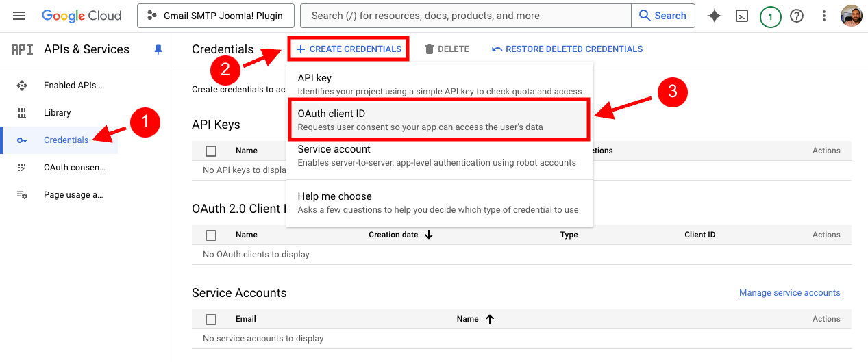
Task: Open the Gemini sparkle assistant icon
Action: pos(715,16)
